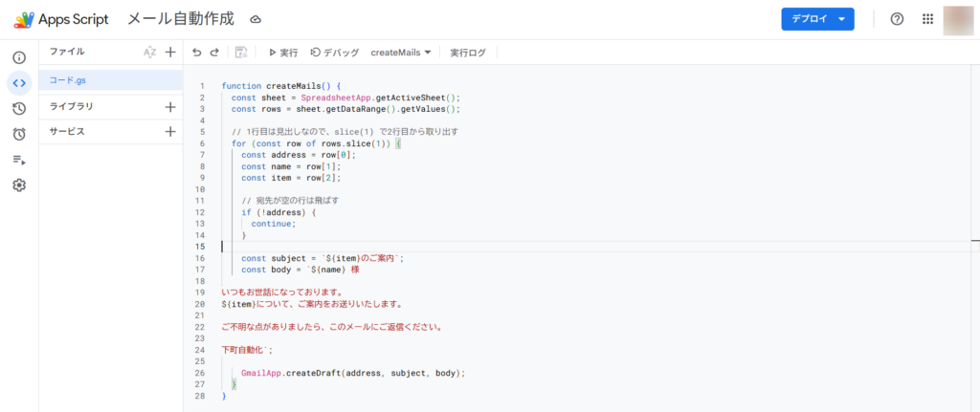Undo the last edit
The width and height of the screenshot is (980, 412).
(x=197, y=53)
